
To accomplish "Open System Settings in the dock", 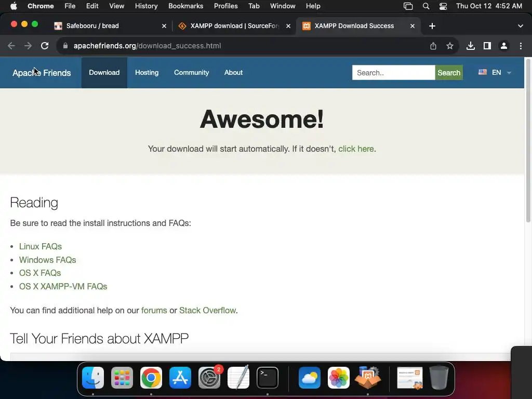I will pyautogui.click(x=209, y=378).
